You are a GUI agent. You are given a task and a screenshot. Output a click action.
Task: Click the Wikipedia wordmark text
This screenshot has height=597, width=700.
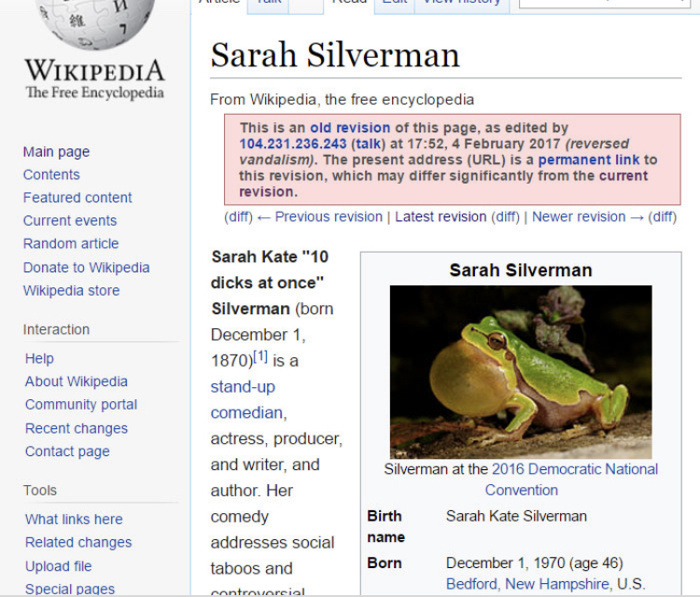pyautogui.click(x=95, y=71)
